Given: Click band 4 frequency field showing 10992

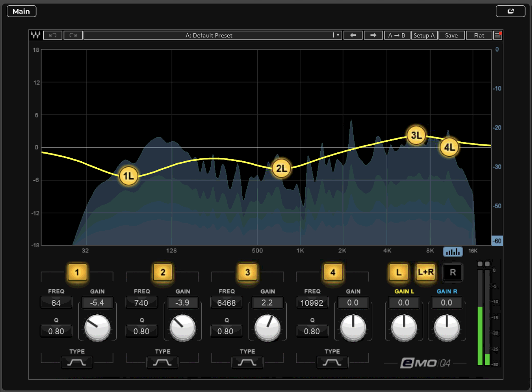Looking at the screenshot, I should click(x=312, y=303).
